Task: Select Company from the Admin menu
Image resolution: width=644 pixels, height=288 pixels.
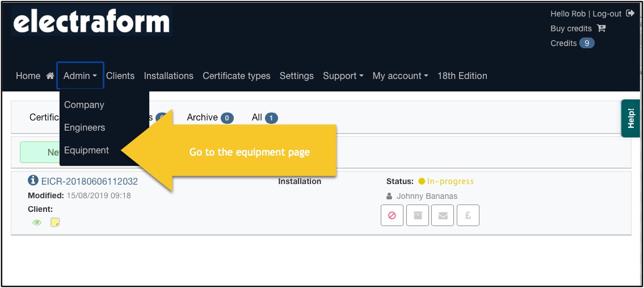Action: [84, 105]
